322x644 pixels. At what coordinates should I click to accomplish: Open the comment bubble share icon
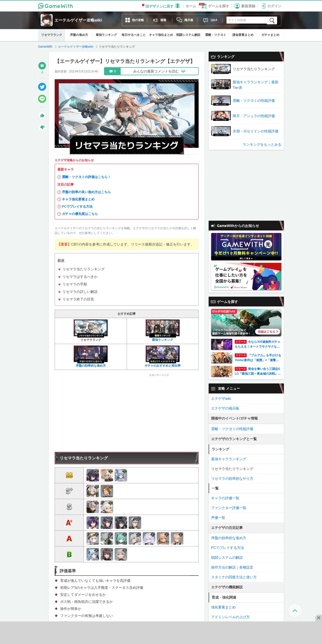42,66
